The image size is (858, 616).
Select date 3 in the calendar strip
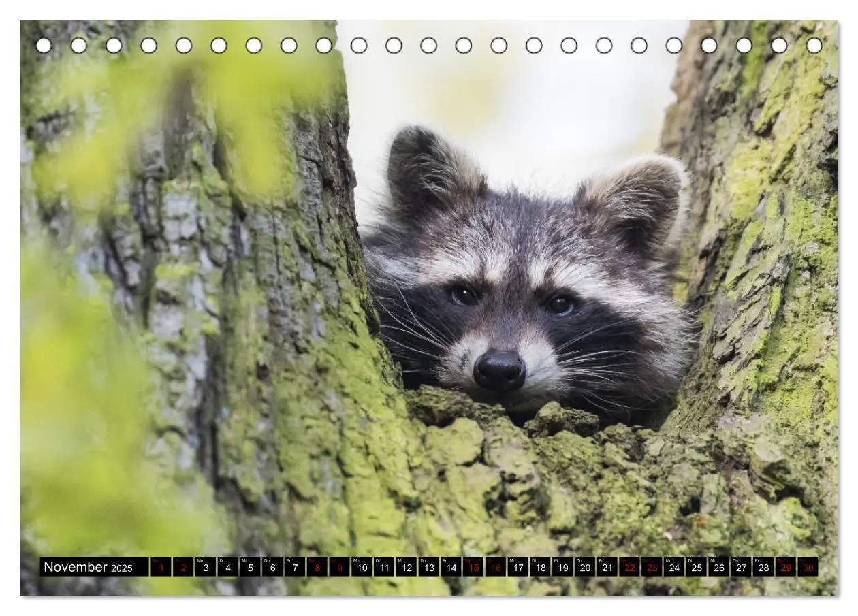[206, 567]
